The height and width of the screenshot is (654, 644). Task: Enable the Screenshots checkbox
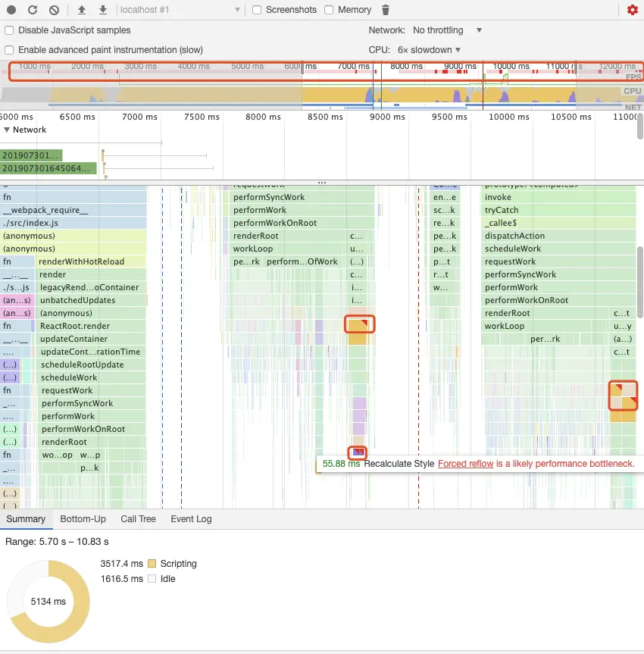coord(257,10)
